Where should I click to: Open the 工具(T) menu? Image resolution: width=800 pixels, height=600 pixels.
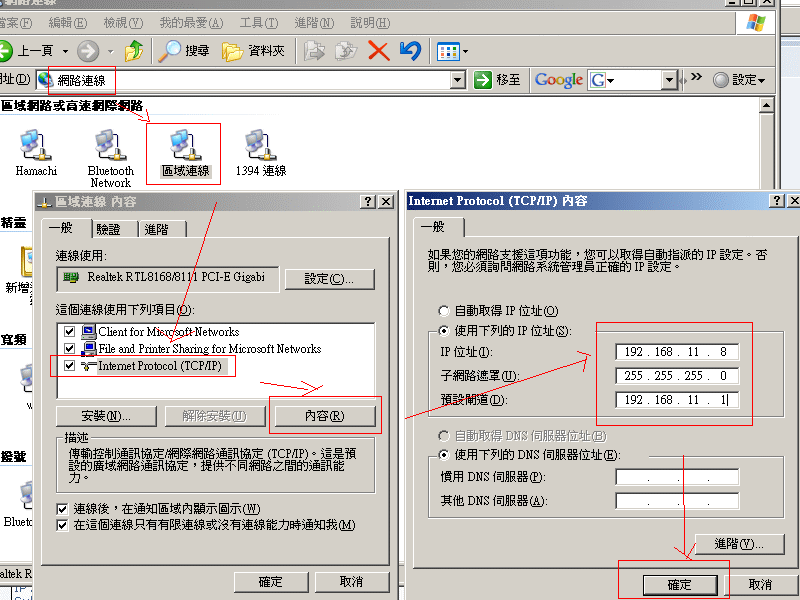258,23
